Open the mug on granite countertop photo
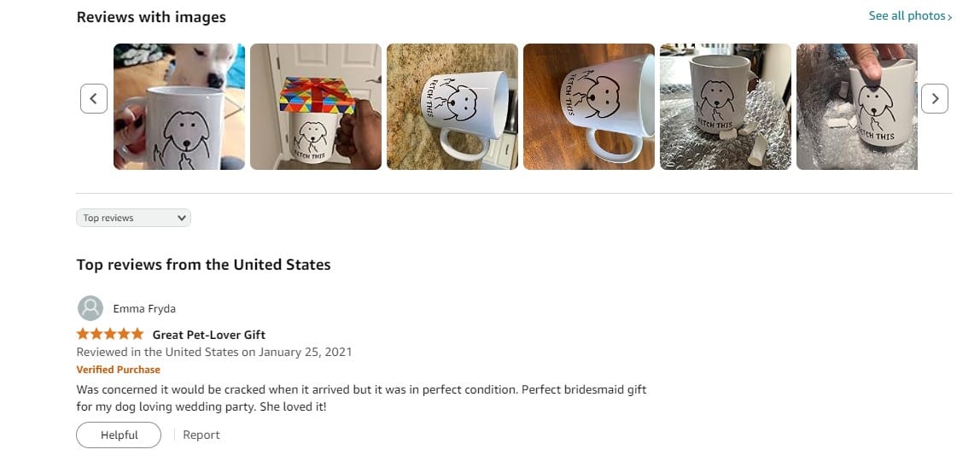This screenshot has width=980, height=467. (x=452, y=106)
